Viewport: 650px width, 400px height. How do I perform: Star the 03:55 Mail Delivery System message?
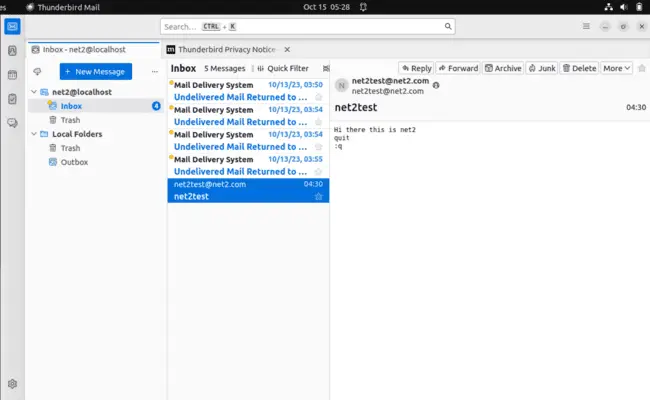pyautogui.click(x=318, y=172)
